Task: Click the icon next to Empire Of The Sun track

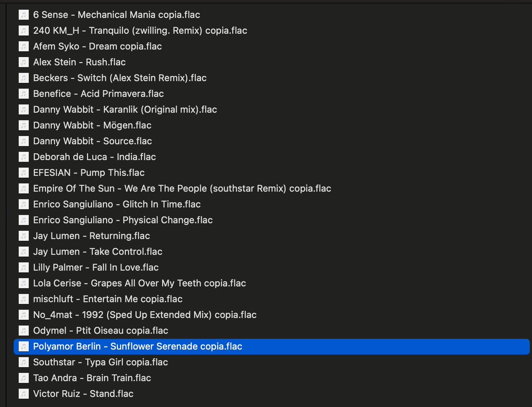Action: (23, 189)
